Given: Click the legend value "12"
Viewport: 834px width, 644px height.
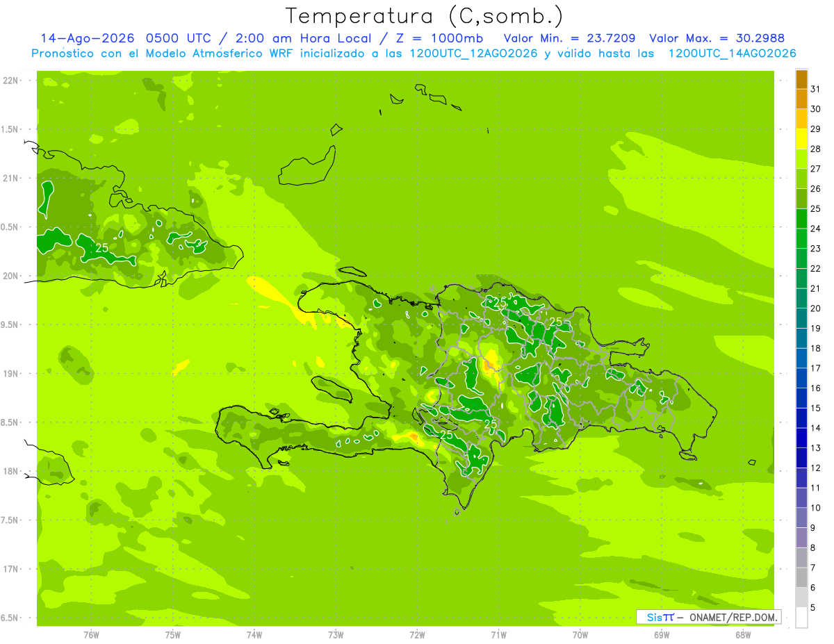Looking at the screenshot, I should pyautogui.click(x=816, y=468).
